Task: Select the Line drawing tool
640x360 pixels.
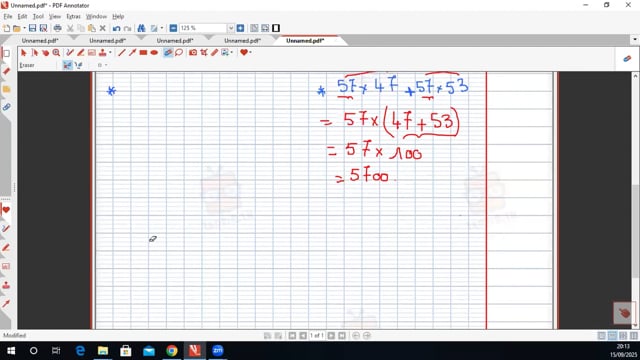Action: [x=122, y=53]
